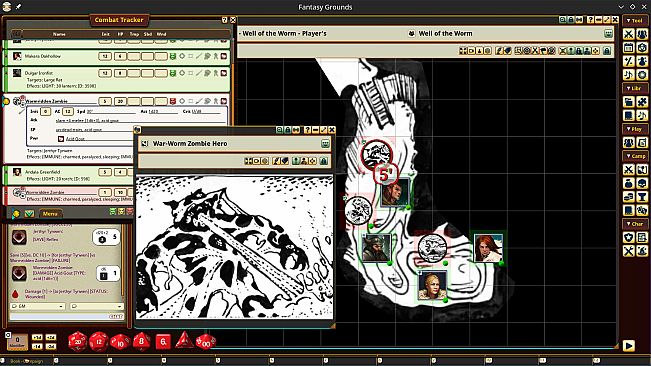This screenshot has height=366, width=651.
Task: Toggle the active-turn marker beside Wormridden Zombie
Action: click(6, 101)
